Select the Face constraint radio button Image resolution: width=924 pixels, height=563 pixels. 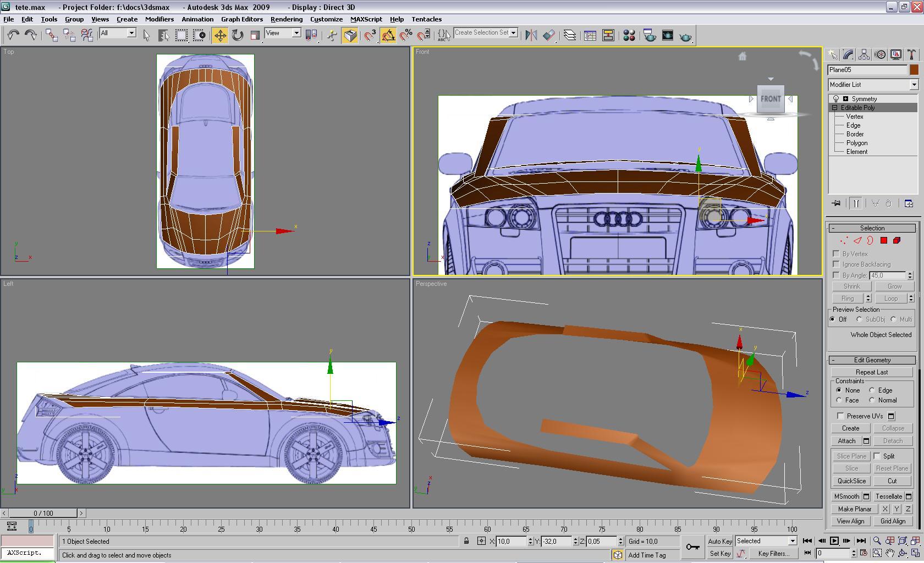point(839,400)
